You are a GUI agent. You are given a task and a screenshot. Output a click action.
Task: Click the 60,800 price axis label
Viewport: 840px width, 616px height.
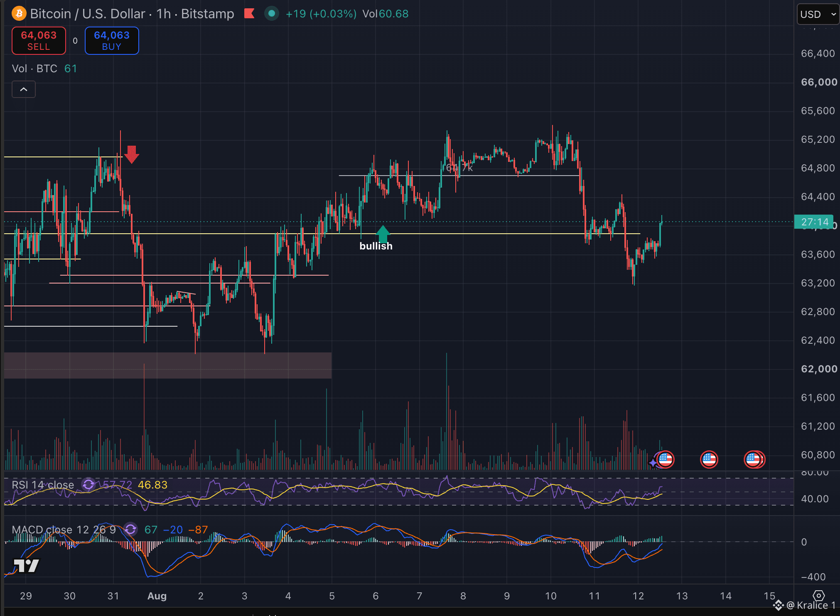tap(818, 455)
